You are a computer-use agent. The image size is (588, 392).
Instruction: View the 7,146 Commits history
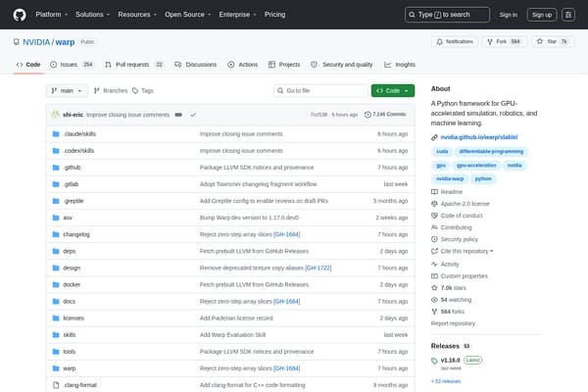385,115
